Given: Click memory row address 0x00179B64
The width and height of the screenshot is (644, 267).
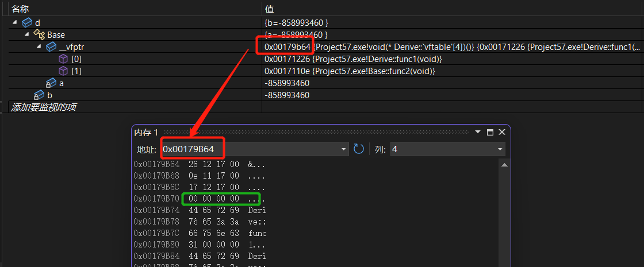Looking at the screenshot, I should point(156,165).
